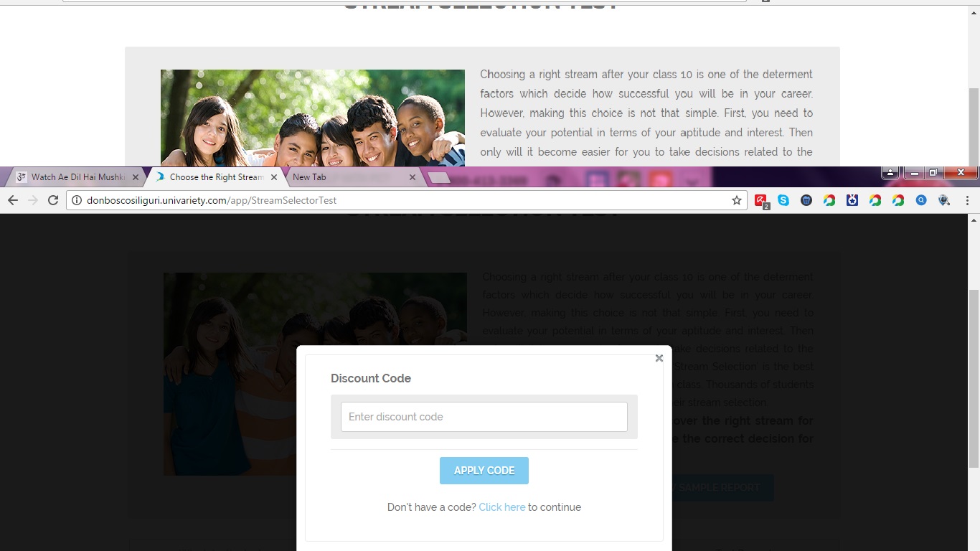Restore down the Chrome window
Viewport: 980px width, 551px height.
[933, 173]
